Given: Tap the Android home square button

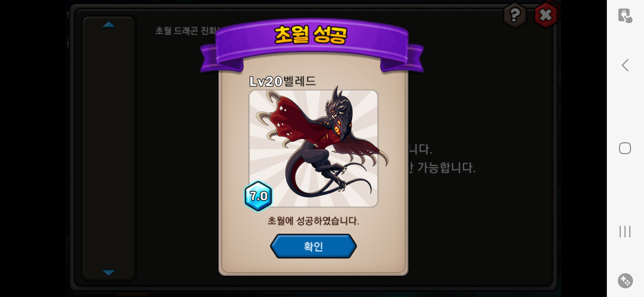Looking at the screenshot, I should point(625,148).
